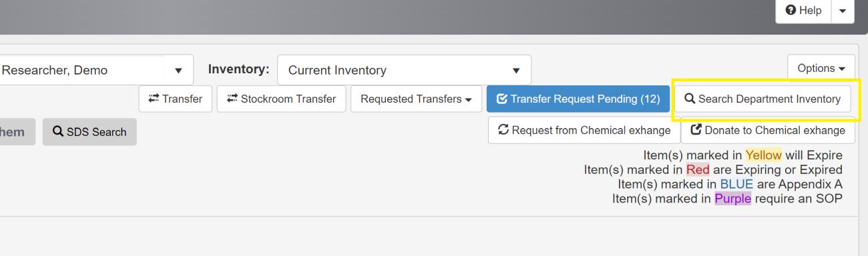Click the Purple highlighted legend label
Screen dimensions: 868x256
(x=732, y=199)
